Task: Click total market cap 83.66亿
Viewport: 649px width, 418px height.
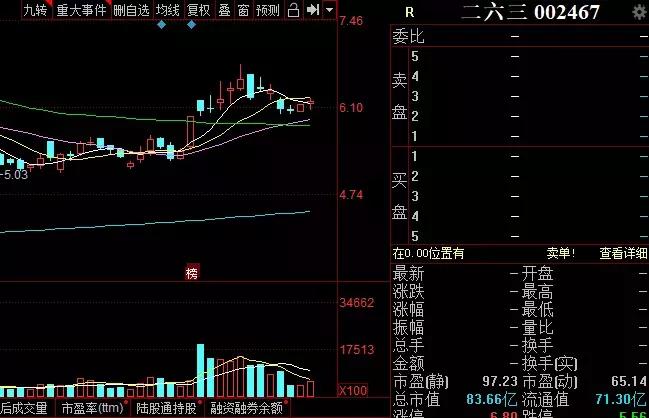Action: 492,399
